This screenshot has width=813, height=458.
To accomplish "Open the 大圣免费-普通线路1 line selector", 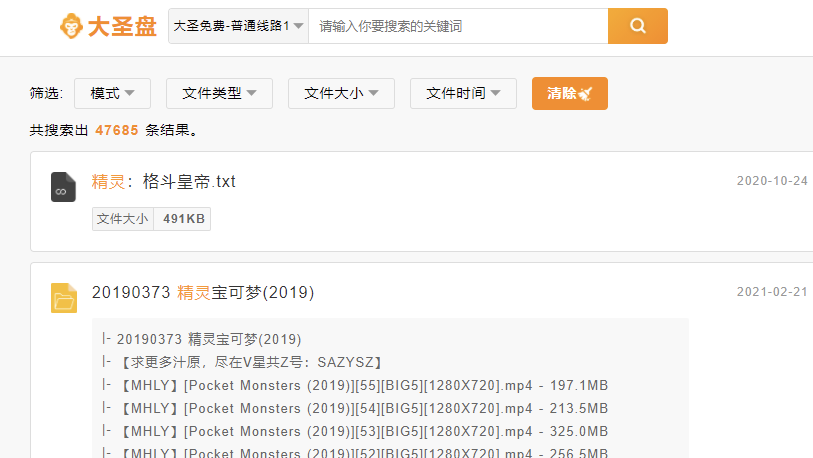I will pos(238,26).
